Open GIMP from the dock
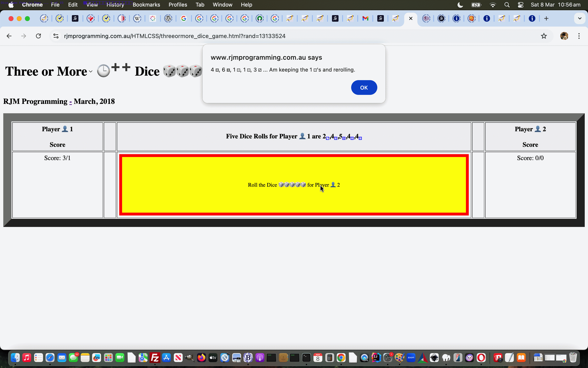The height and width of the screenshot is (368, 588). click(x=190, y=358)
